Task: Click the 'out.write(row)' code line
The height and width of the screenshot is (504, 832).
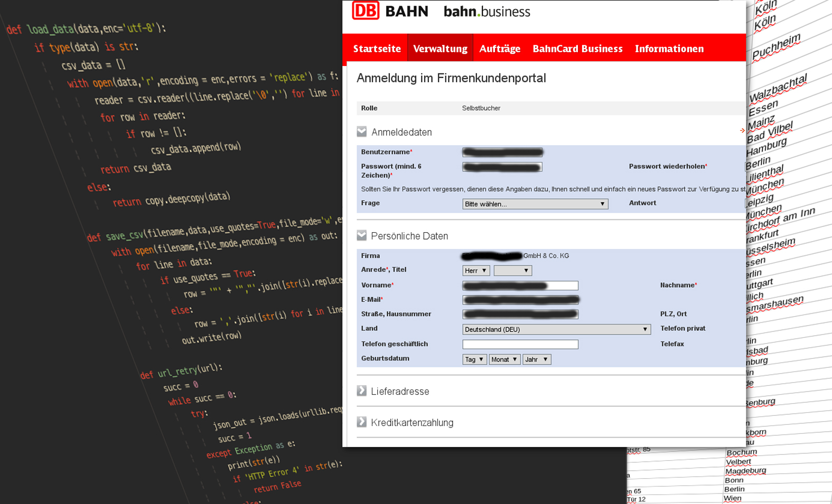Action: point(211,338)
